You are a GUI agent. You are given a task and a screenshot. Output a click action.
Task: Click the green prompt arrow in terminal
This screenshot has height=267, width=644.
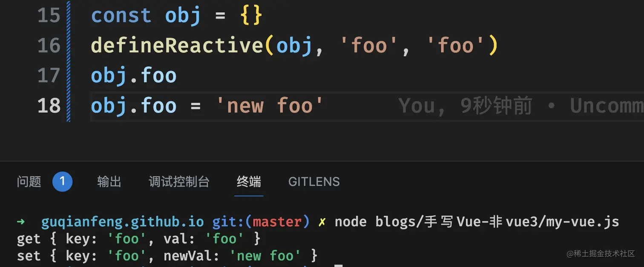[x=21, y=222]
